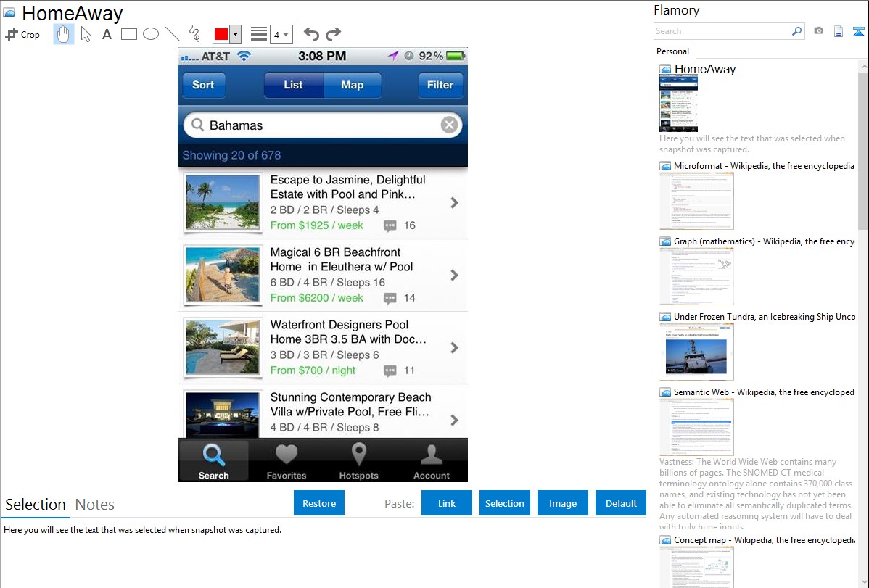Select the Concept map snapshot title

tap(765, 539)
